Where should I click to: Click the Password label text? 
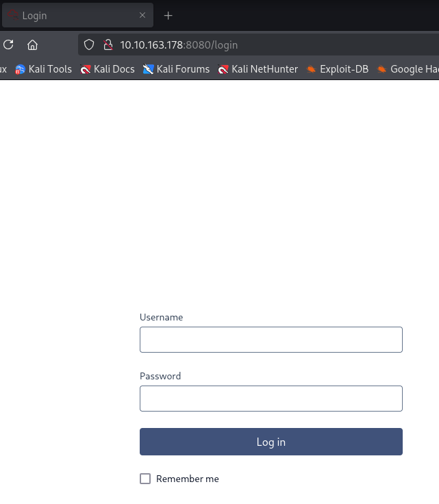point(160,376)
